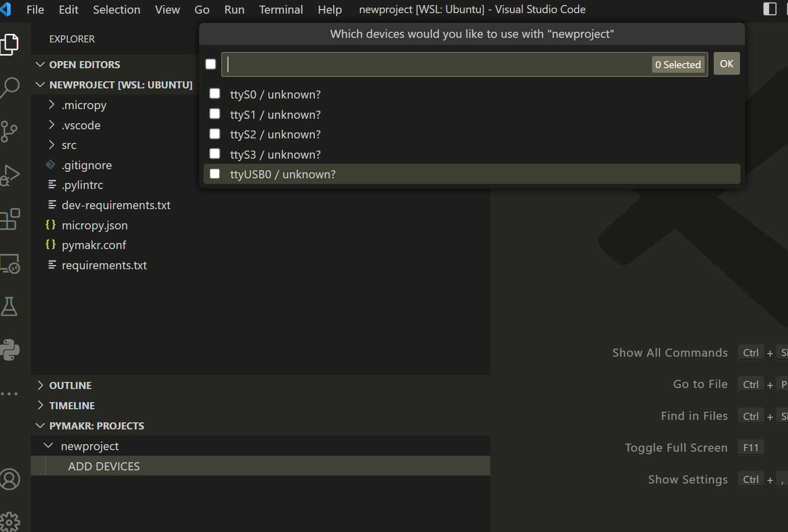Open the Edit menu
The height and width of the screenshot is (532, 788).
(68, 10)
